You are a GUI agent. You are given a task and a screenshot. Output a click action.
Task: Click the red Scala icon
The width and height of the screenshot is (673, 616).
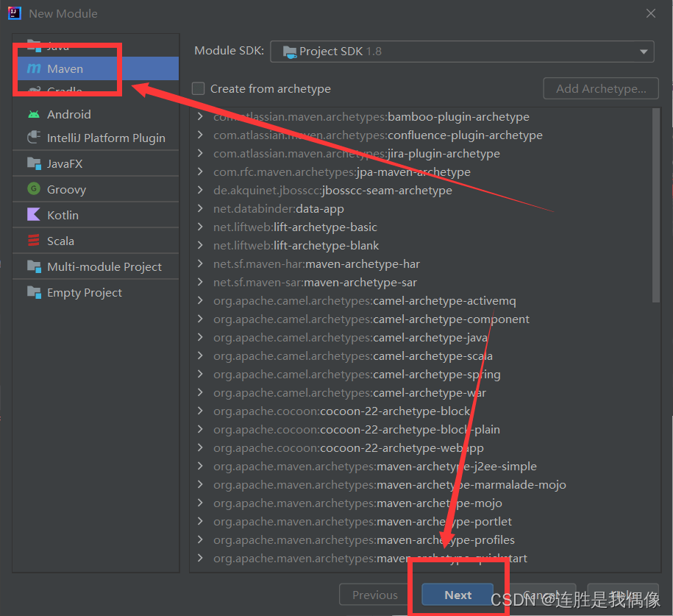(34, 240)
